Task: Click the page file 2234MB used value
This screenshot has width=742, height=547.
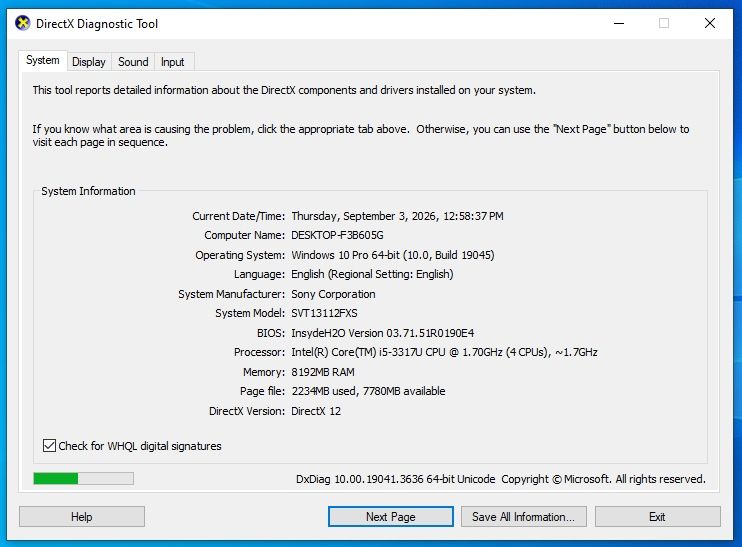Action: click(368, 391)
